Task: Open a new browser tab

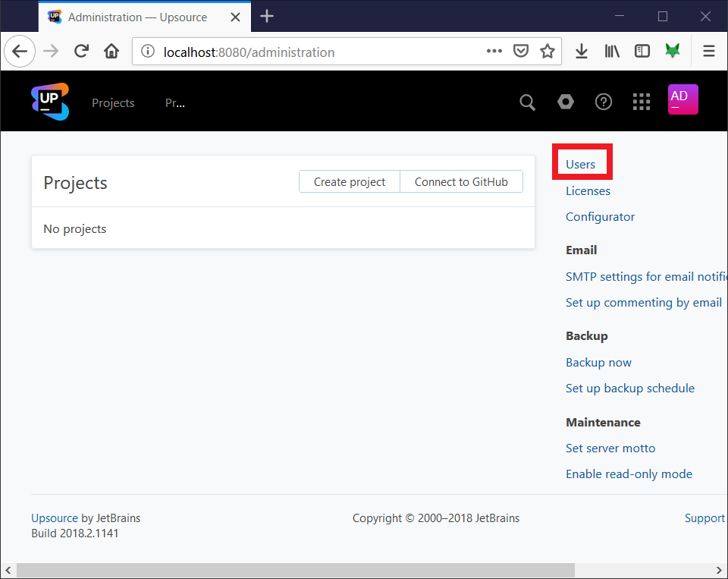Action: click(x=266, y=15)
